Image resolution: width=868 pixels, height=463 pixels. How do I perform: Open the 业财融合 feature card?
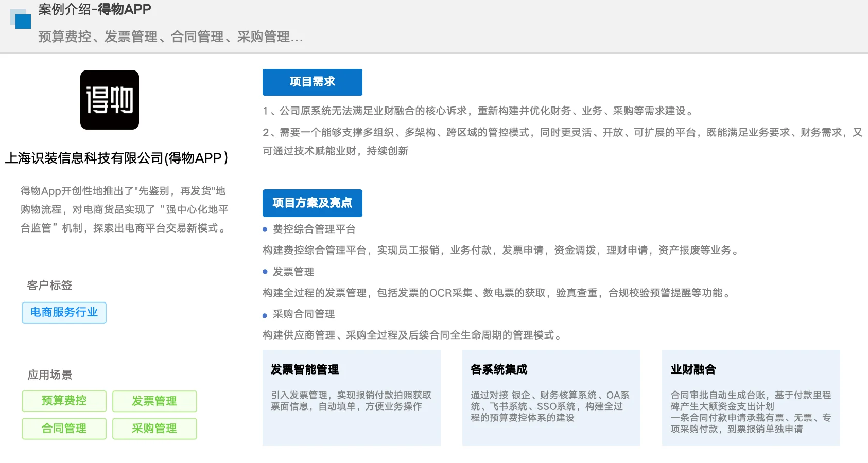751,398
